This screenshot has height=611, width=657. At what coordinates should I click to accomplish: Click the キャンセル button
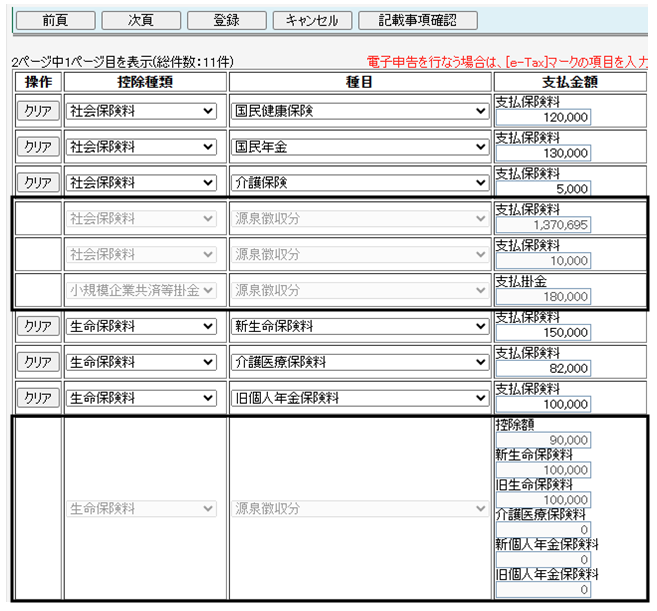(x=312, y=20)
